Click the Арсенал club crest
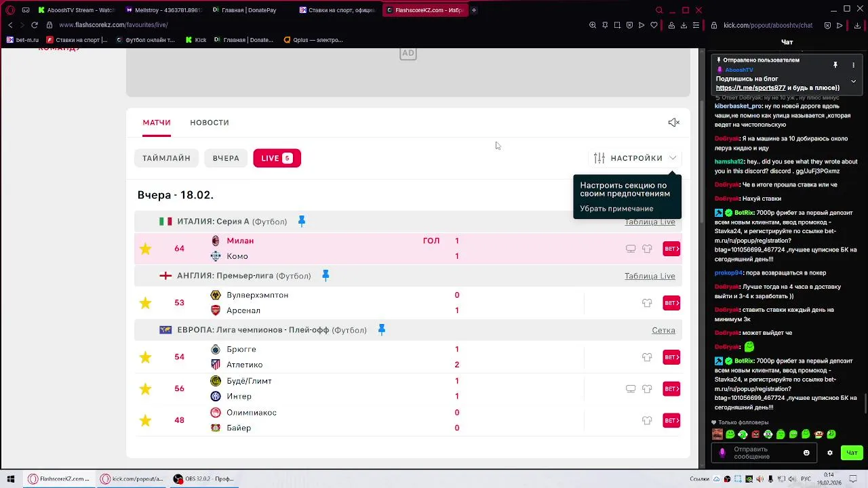This screenshot has width=868, height=488. pyautogui.click(x=216, y=310)
